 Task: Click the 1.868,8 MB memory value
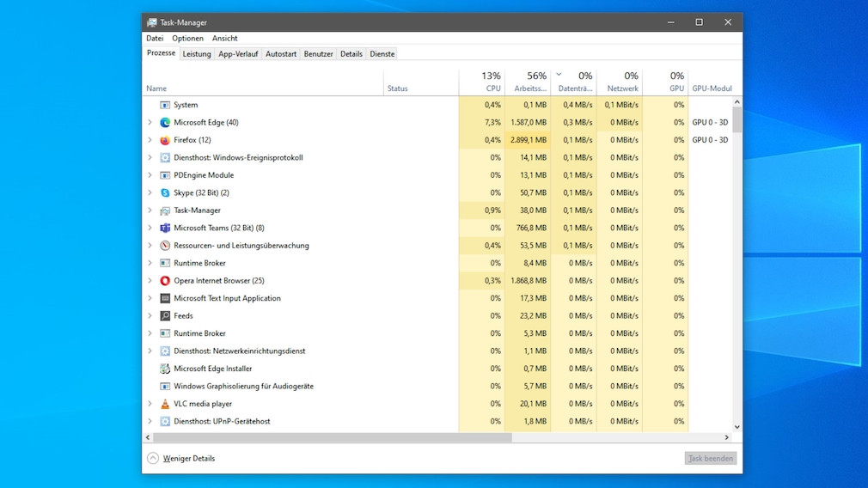(x=529, y=281)
